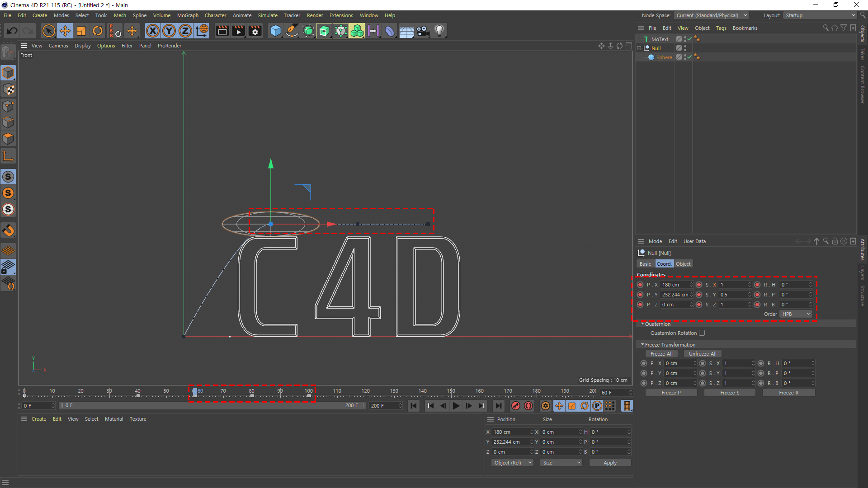
Task: Open Edit Render Settings
Action: [255, 31]
